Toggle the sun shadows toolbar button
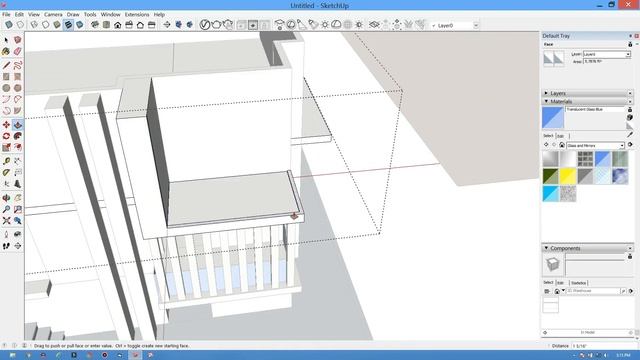The width and height of the screenshot is (640, 360). (324, 25)
